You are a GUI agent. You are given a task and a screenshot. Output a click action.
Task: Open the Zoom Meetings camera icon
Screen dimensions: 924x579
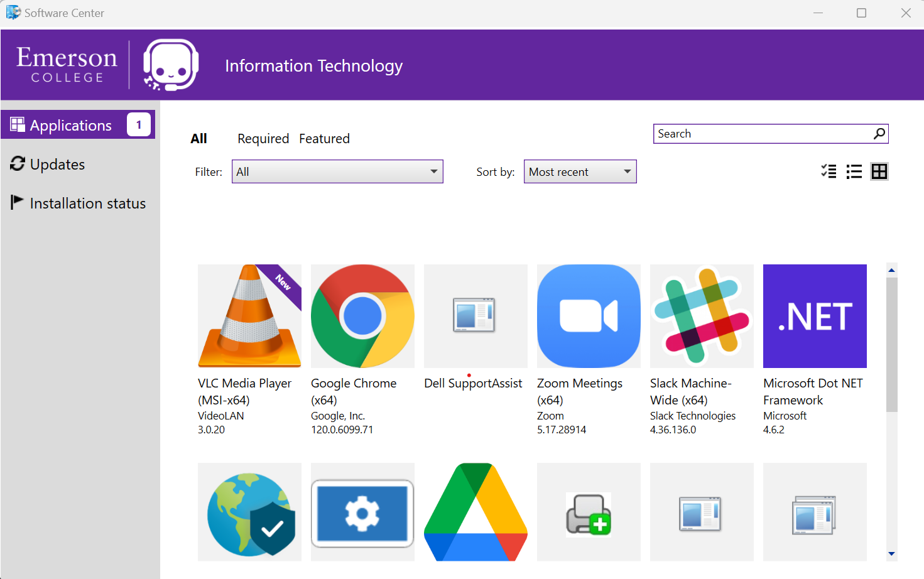[589, 316]
